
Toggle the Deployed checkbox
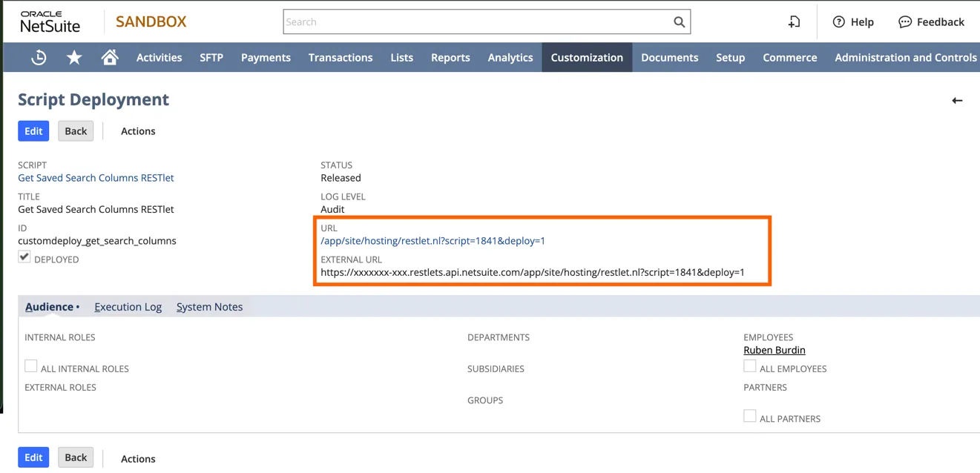click(24, 257)
